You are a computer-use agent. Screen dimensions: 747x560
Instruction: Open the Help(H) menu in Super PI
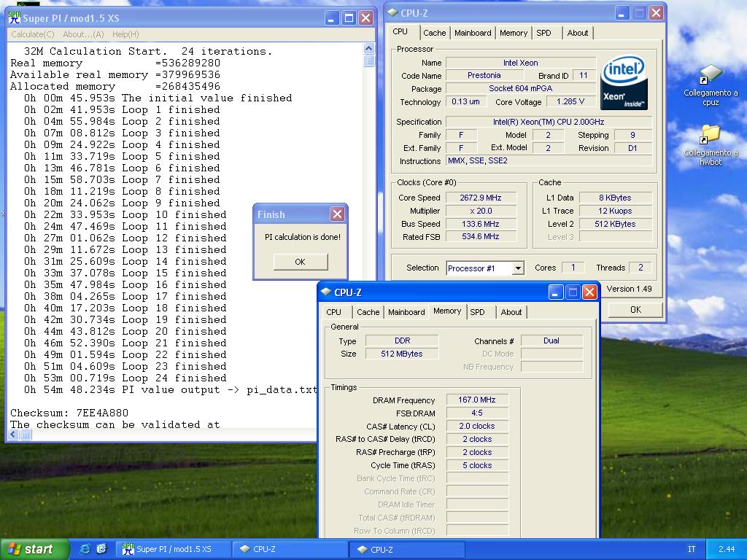(x=125, y=34)
